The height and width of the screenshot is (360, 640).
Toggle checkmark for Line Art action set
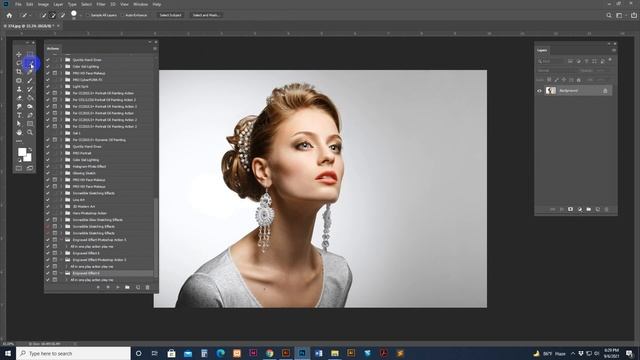48,200
